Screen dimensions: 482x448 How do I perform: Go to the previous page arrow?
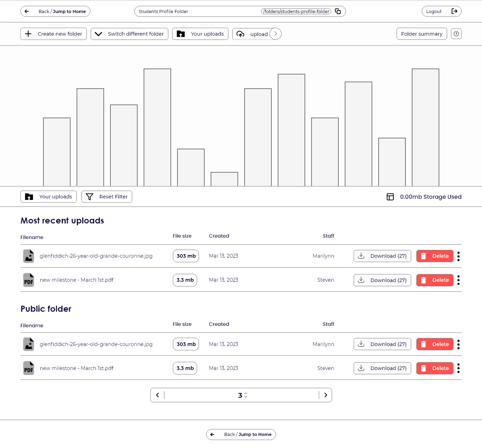pos(157,395)
